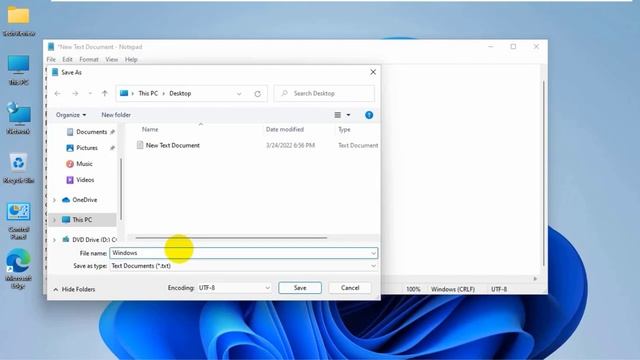Open the Notepad File menu
The height and width of the screenshot is (360, 640).
(51, 60)
